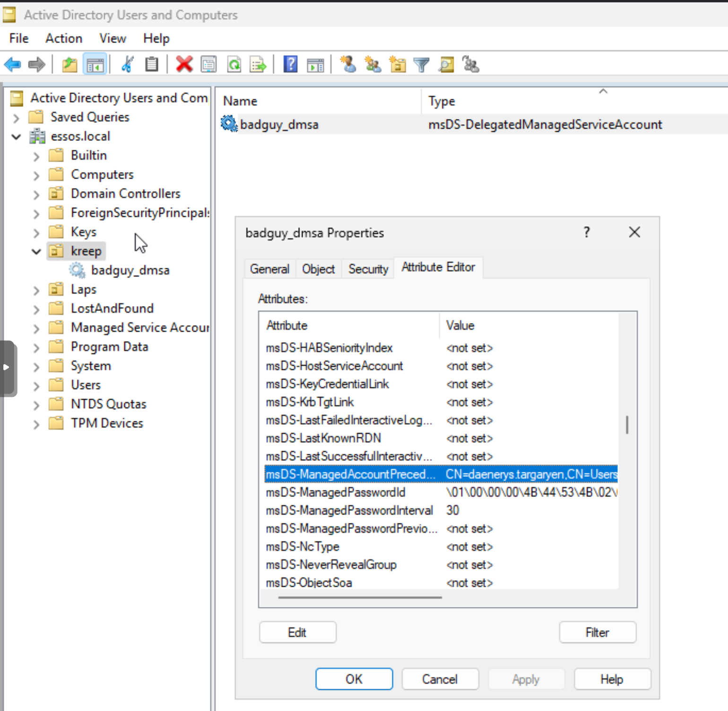Click the Create new group icon
The height and width of the screenshot is (711, 728).
(373, 64)
